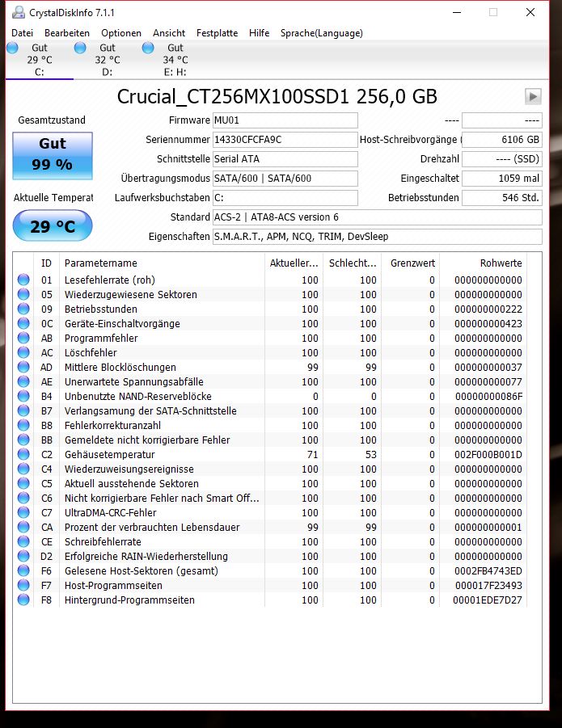This screenshot has width=562, height=728.
Task: Open the Hilfe menu
Action: [x=260, y=33]
